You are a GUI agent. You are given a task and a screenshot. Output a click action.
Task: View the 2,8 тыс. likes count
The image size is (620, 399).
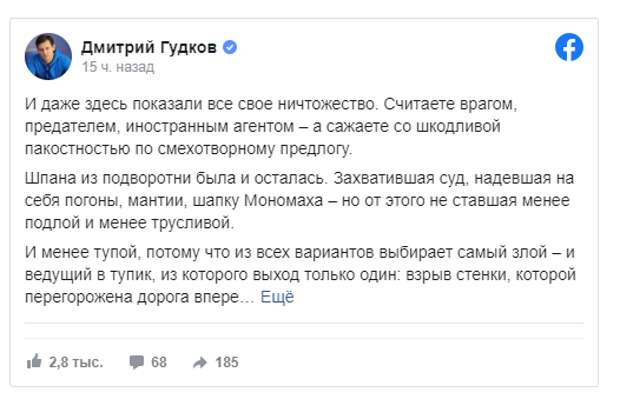click(x=76, y=362)
